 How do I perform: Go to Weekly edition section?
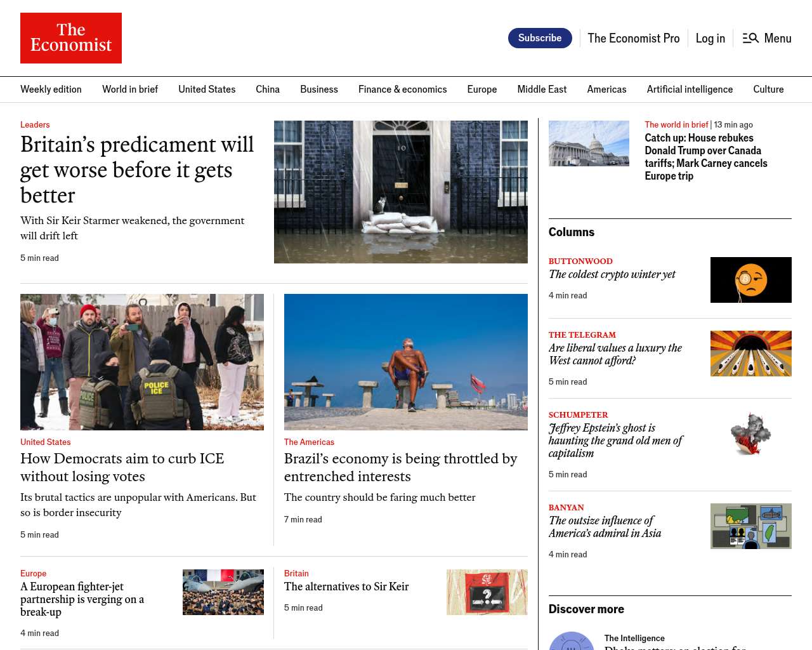click(x=51, y=90)
